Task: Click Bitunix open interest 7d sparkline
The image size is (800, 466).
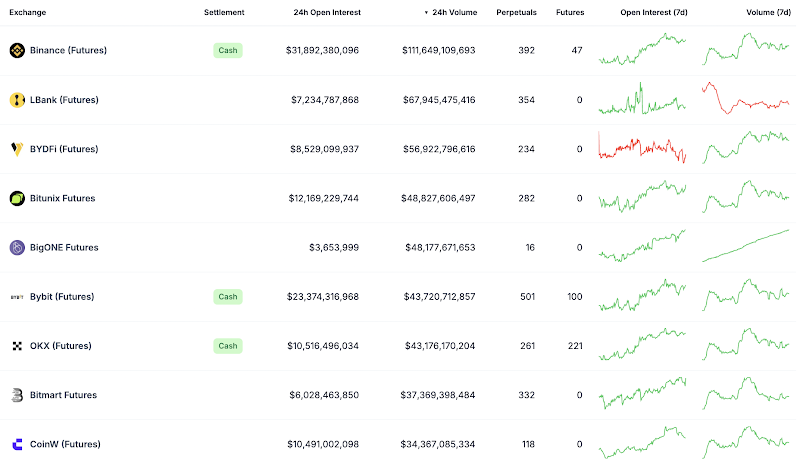Action: pyautogui.click(x=642, y=197)
